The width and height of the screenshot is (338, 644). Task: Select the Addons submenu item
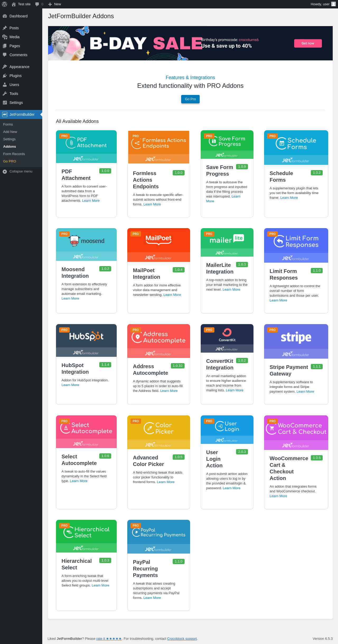point(10,147)
